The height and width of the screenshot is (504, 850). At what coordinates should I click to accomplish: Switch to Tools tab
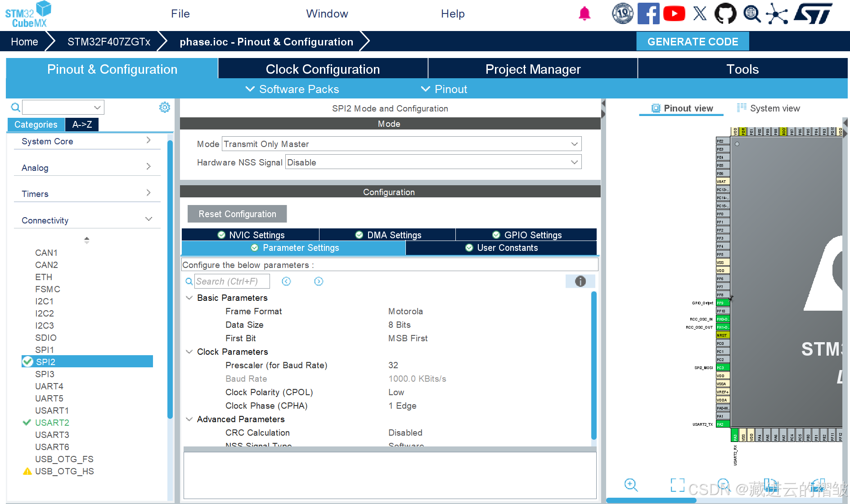click(x=742, y=69)
